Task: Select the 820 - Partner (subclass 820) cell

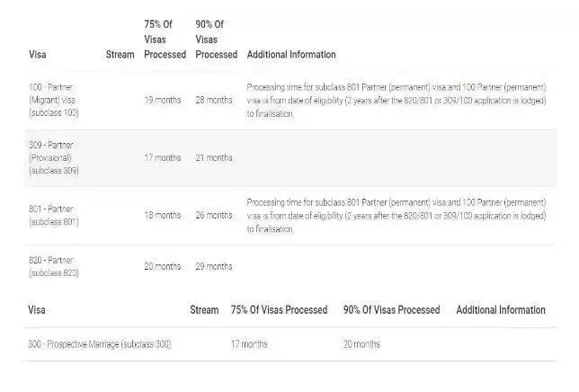Action: (x=54, y=266)
